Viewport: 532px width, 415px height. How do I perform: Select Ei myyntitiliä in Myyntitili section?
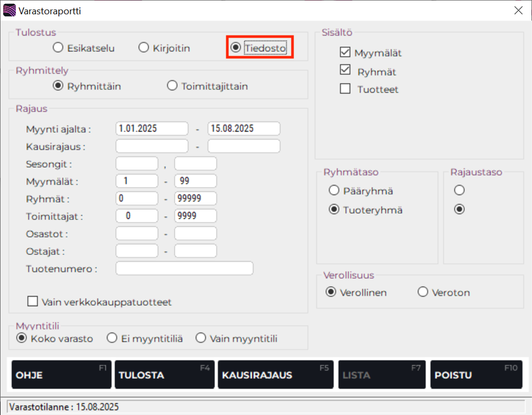click(111, 338)
